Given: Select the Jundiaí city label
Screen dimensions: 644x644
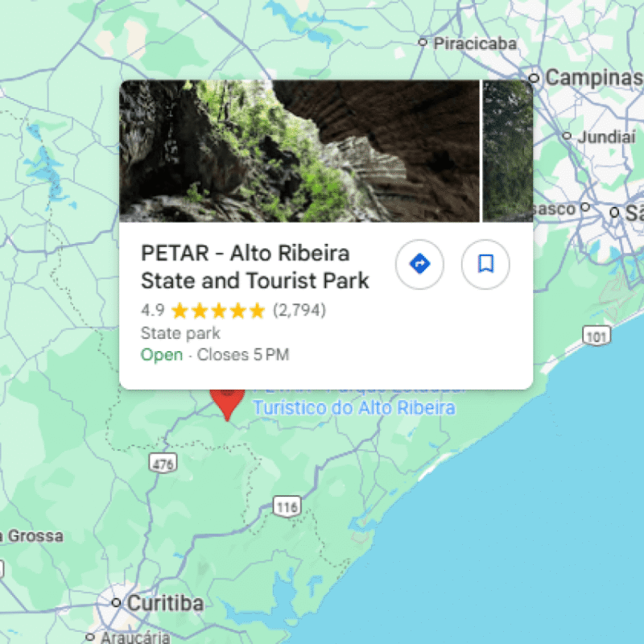Looking at the screenshot, I should click(x=607, y=137).
